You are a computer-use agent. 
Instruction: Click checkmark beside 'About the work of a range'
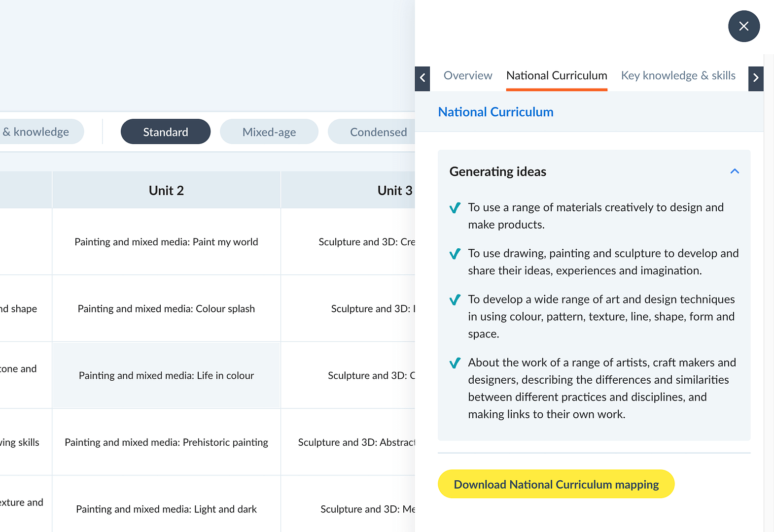coord(455,363)
